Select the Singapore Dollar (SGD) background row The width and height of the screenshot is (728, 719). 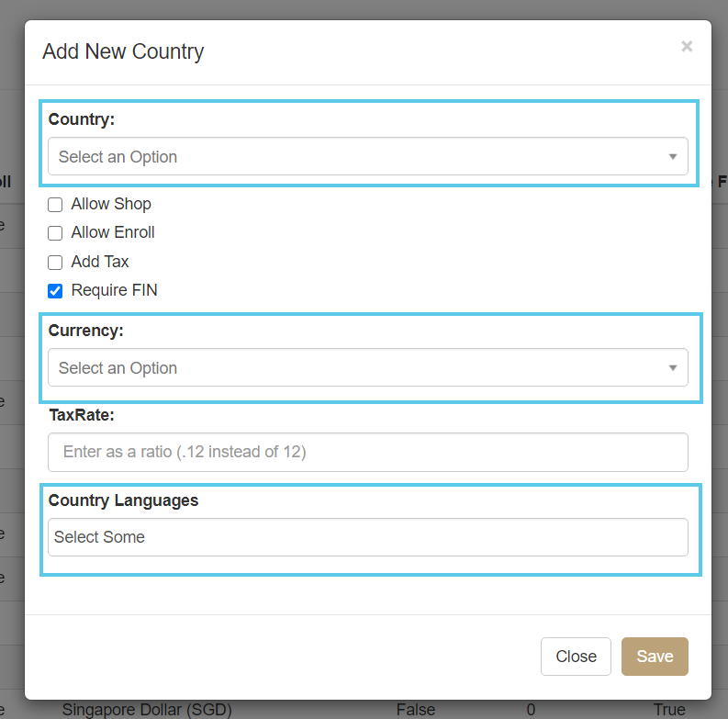[147, 709]
